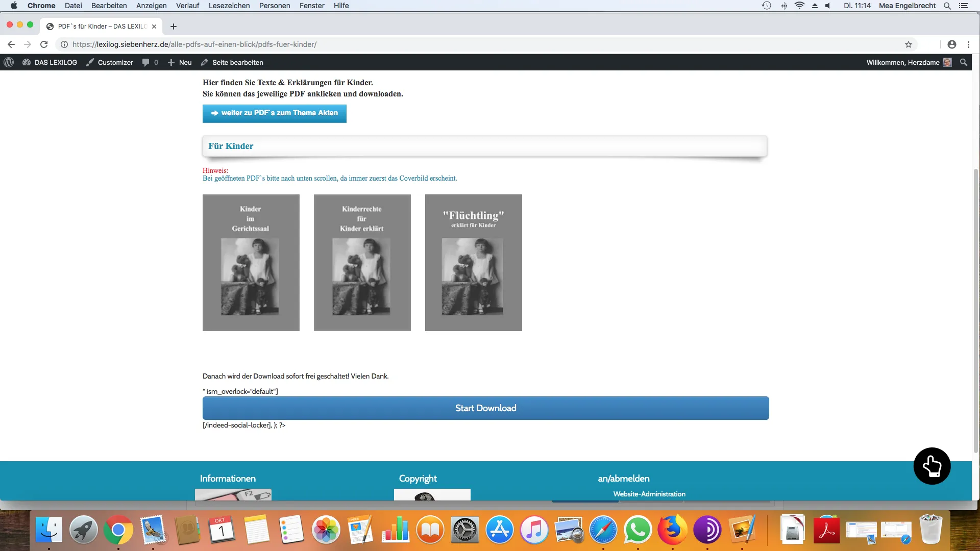Open the Verlauf menu
Screen dimensions: 980x551
[x=188, y=6]
